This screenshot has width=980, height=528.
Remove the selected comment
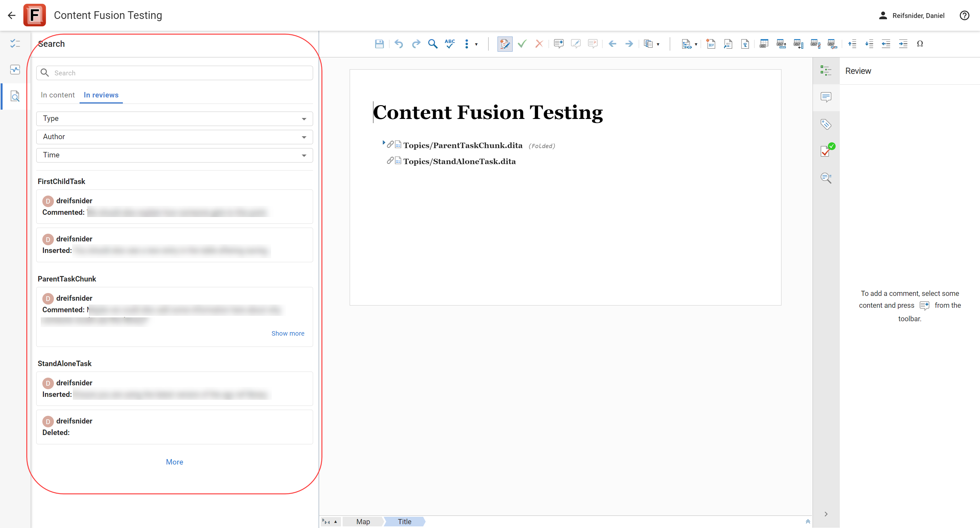click(593, 44)
